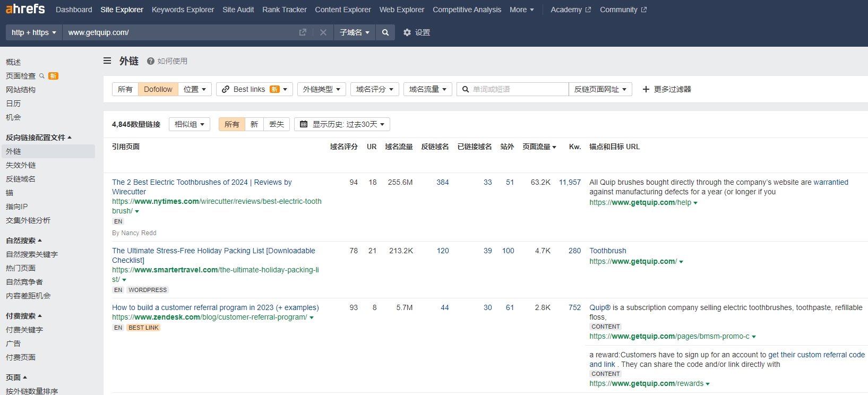Go to Dashboard tab
Image resolution: width=868 pixels, height=395 pixels.
[x=74, y=10]
